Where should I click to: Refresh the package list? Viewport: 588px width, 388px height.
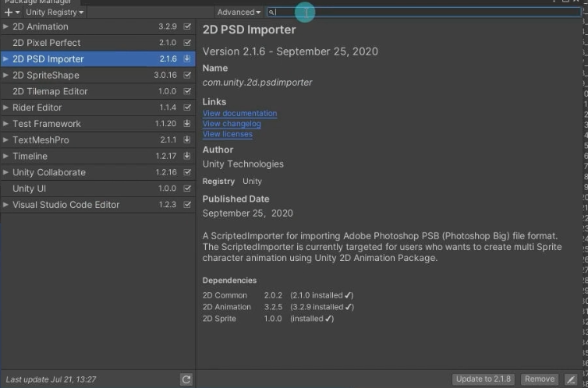(186, 379)
